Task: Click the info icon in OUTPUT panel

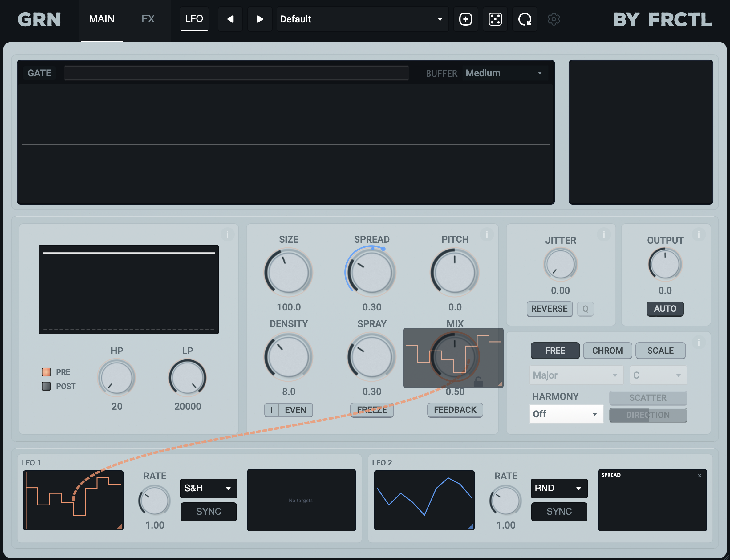Action: click(699, 235)
